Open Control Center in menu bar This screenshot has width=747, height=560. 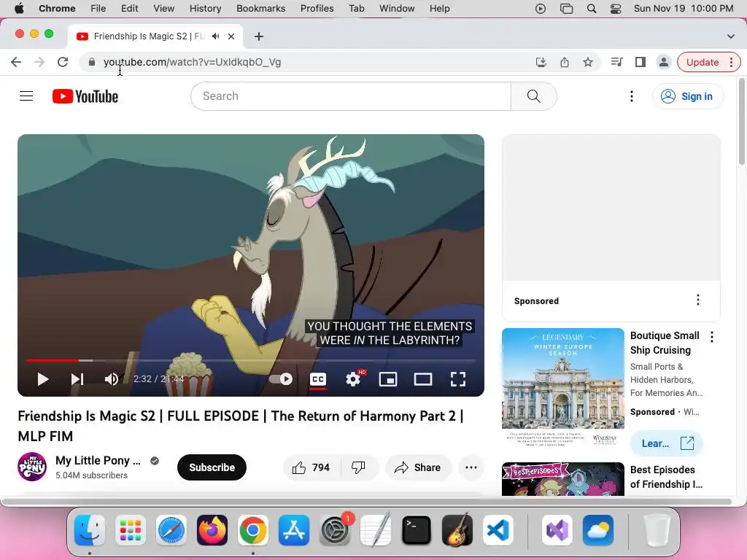pyautogui.click(x=616, y=9)
